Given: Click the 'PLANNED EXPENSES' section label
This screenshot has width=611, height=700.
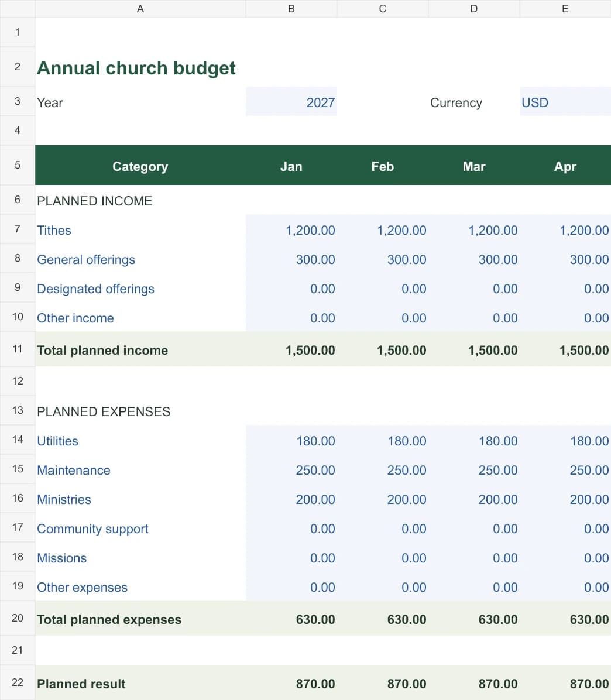Looking at the screenshot, I should pyautogui.click(x=104, y=411).
